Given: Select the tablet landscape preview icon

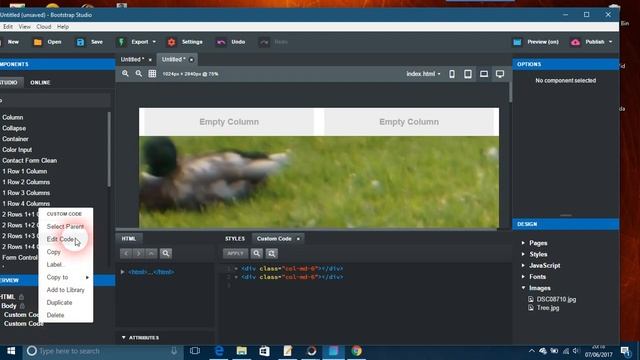Looking at the screenshot, I should 484,74.
